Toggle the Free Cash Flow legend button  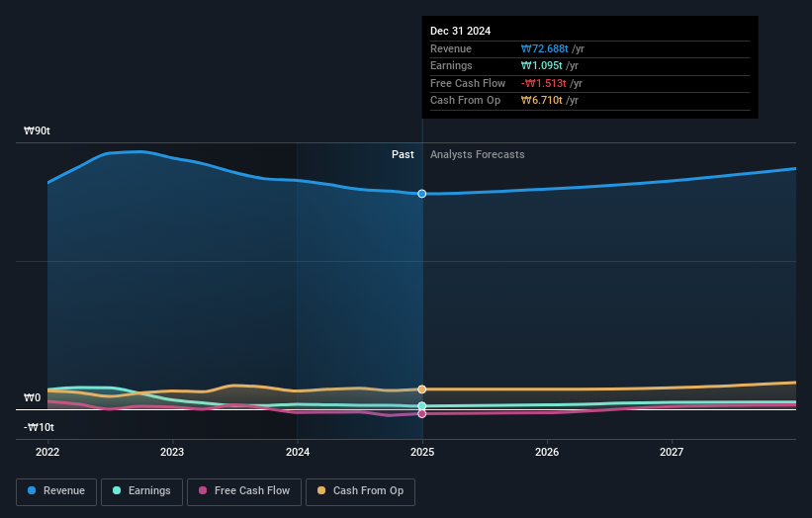244,491
